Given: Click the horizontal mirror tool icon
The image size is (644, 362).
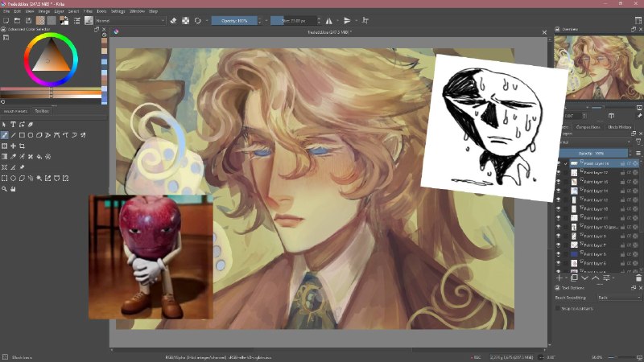Looking at the screenshot, I should pyautogui.click(x=329, y=21).
